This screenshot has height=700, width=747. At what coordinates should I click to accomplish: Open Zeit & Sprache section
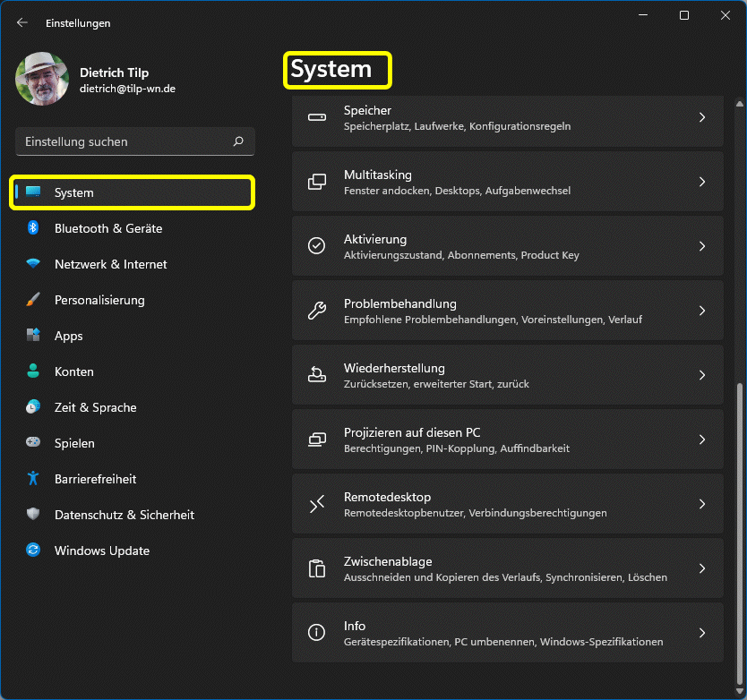[95, 407]
